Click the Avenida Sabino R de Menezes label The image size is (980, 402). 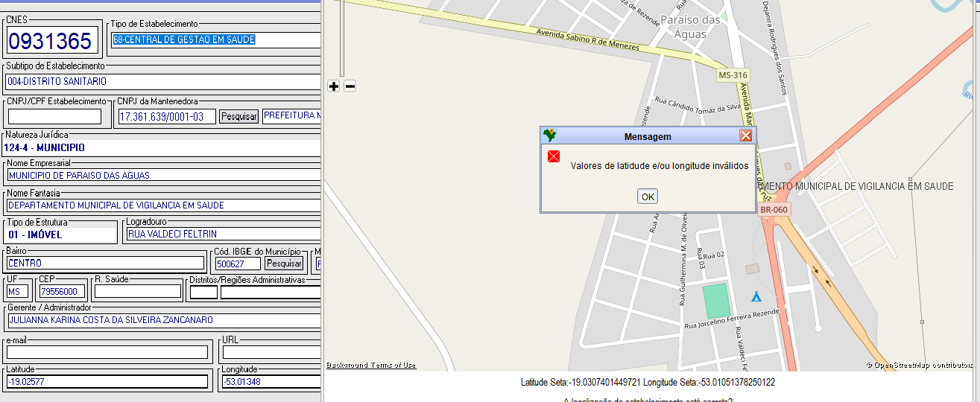587,39
